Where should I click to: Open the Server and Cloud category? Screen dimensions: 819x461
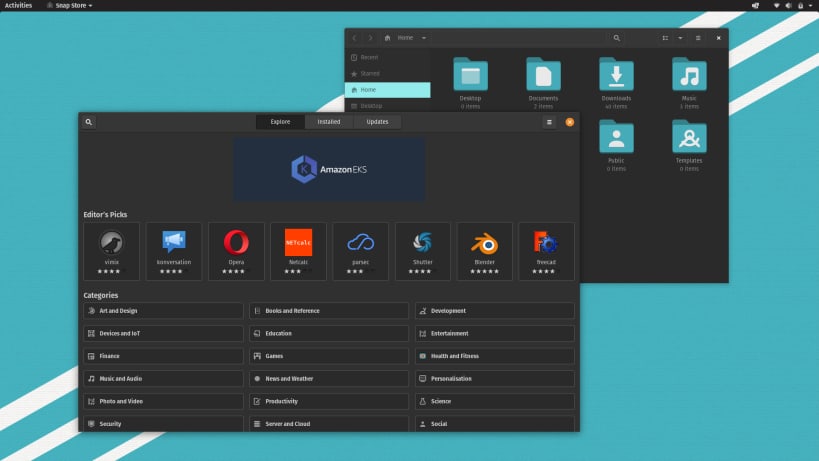[329, 424]
